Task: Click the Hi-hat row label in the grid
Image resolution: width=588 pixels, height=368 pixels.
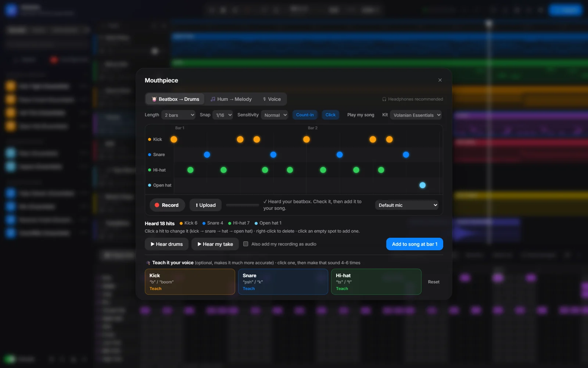Action: [x=157, y=170]
